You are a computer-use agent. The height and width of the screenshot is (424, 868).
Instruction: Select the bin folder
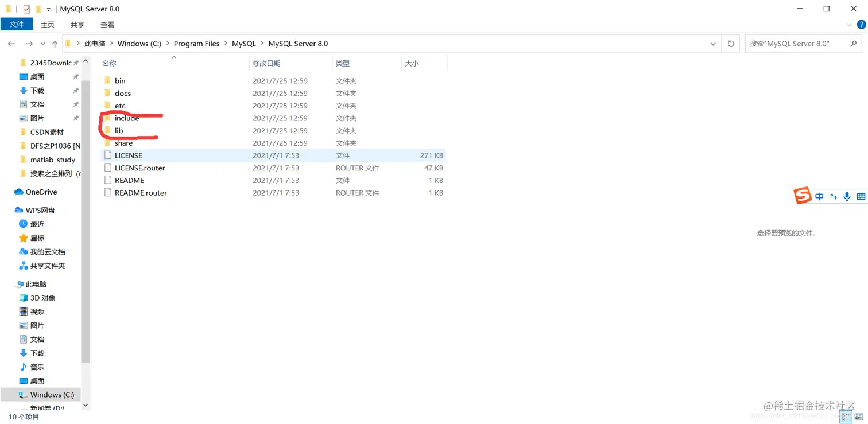pos(120,81)
